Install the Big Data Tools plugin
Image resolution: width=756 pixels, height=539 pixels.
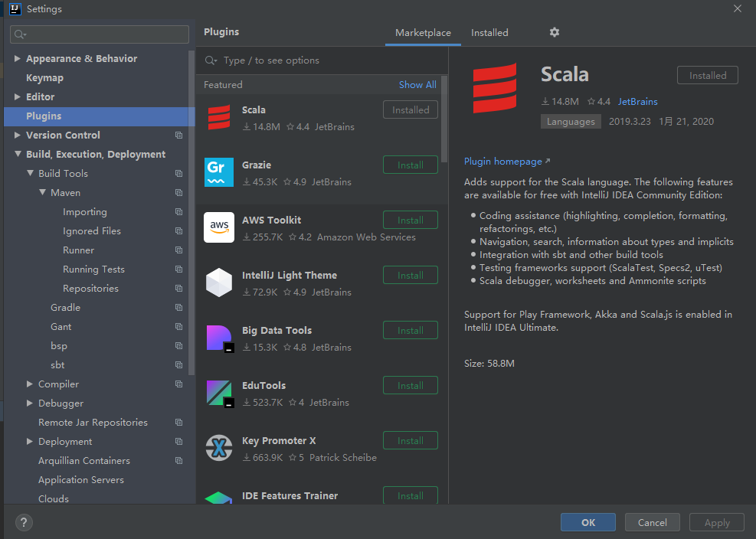tap(411, 330)
